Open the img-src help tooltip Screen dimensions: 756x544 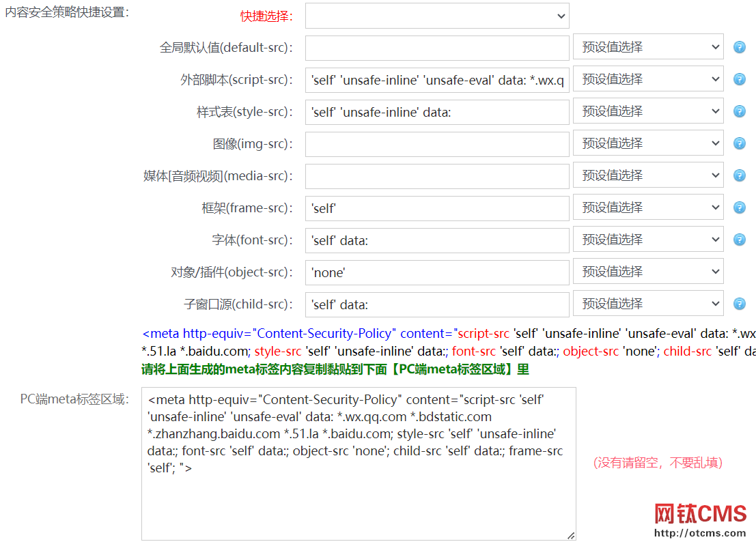pos(739,143)
